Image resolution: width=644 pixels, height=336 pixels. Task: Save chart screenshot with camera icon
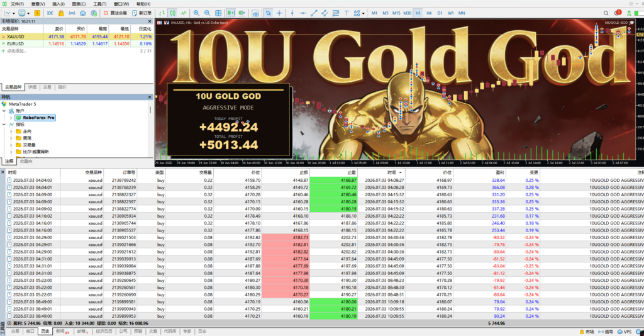pyautogui.click(x=255, y=13)
